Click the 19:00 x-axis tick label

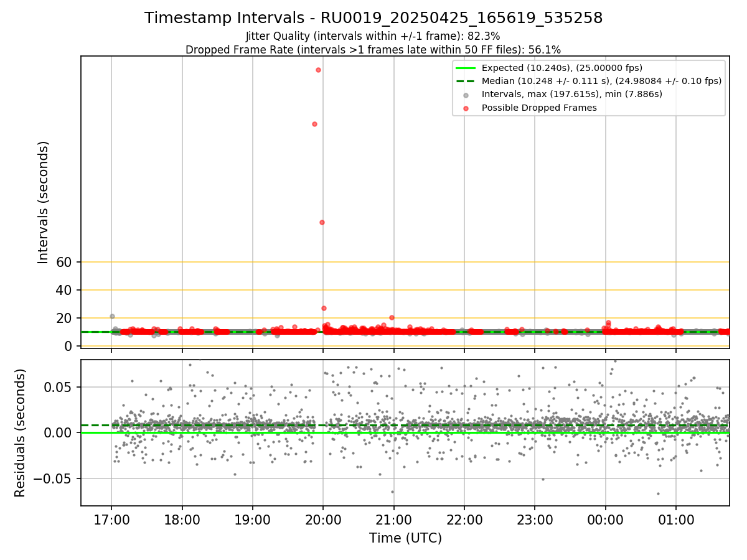pyautogui.click(x=252, y=519)
